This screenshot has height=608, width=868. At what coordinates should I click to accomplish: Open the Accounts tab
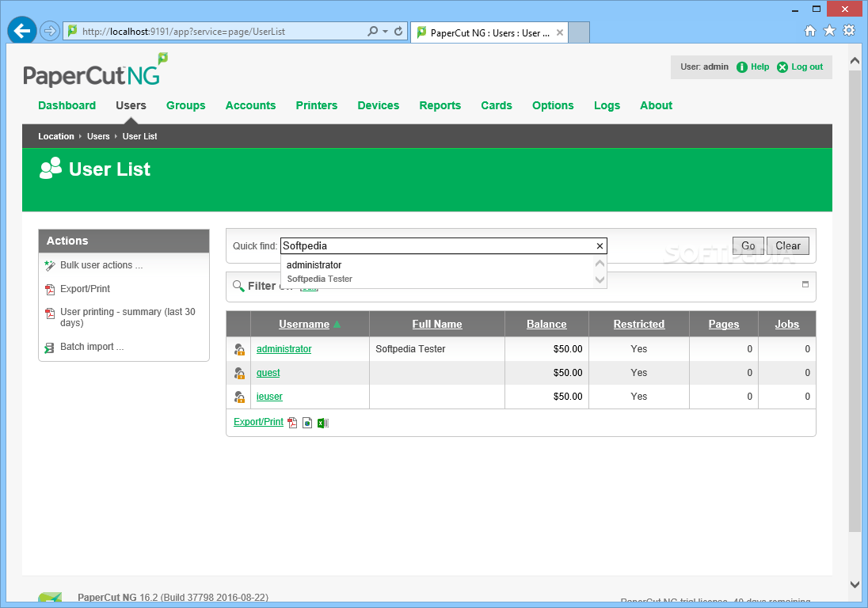[250, 105]
